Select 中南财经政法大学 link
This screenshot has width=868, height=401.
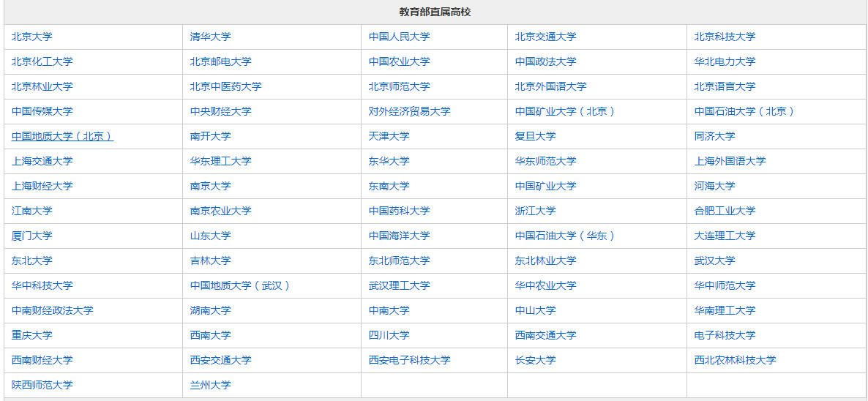click(53, 311)
